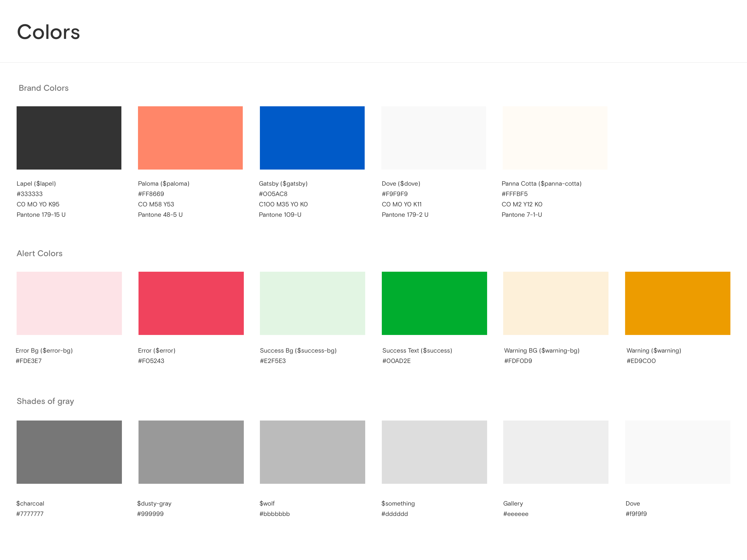
Task: Select the #bbbbbbb hex value
Action: coord(275,514)
